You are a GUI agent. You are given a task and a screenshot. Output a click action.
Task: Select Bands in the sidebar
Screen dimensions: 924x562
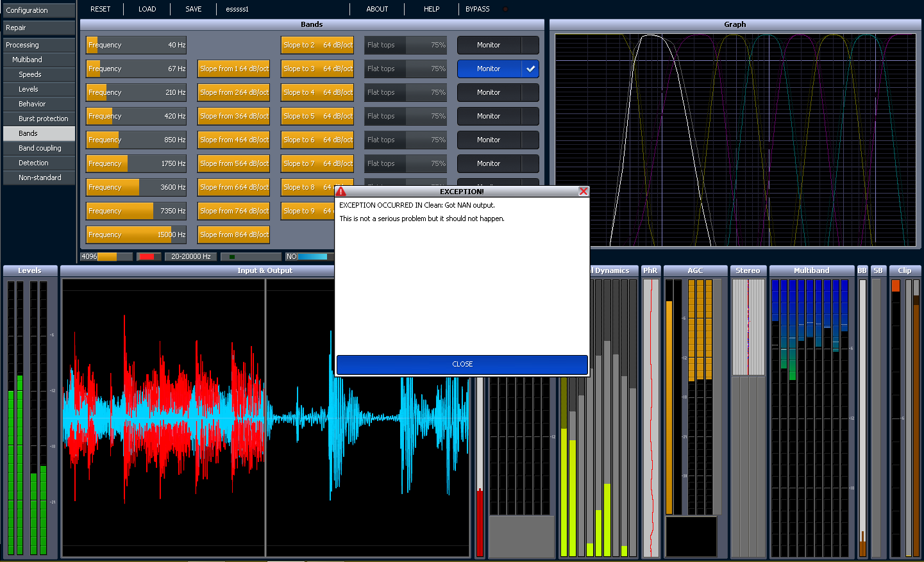(39, 133)
